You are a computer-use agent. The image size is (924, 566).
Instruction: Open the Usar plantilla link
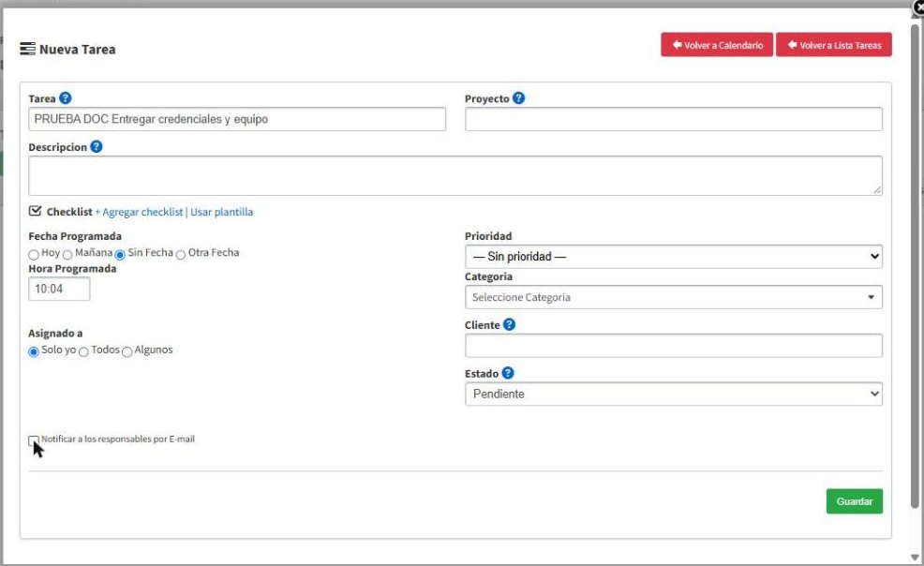pyautogui.click(x=221, y=212)
